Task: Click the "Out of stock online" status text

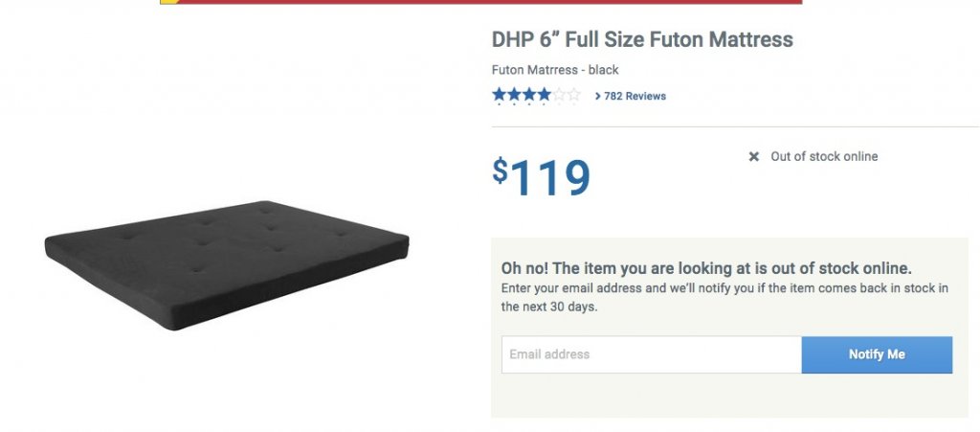Action: pyautogui.click(x=824, y=157)
